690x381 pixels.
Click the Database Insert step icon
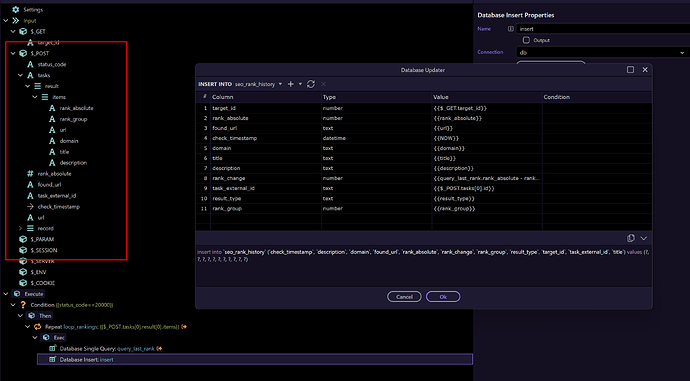pyautogui.click(x=52, y=359)
